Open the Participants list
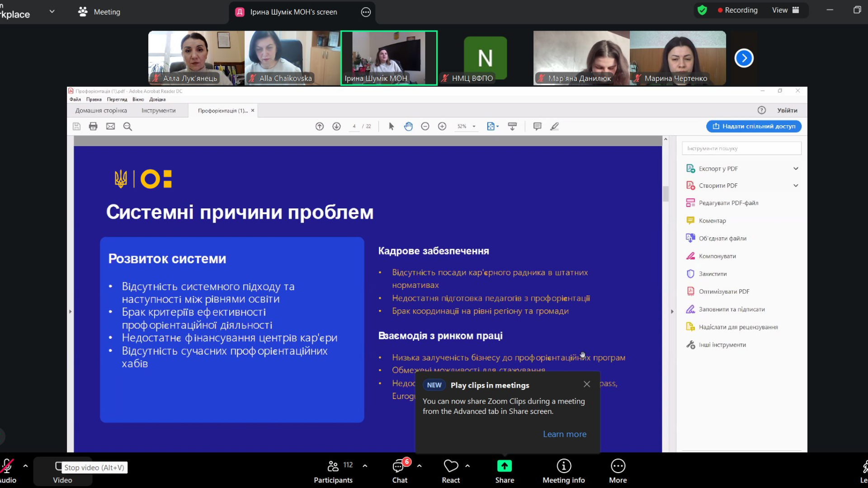This screenshot has width=868, height=488. (333, 466)
